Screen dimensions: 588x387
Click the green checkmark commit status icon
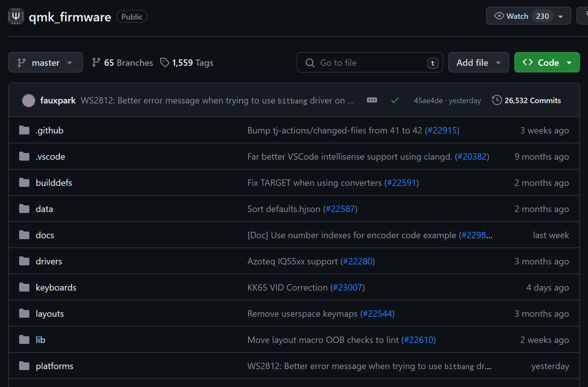(x=395, y=101)
